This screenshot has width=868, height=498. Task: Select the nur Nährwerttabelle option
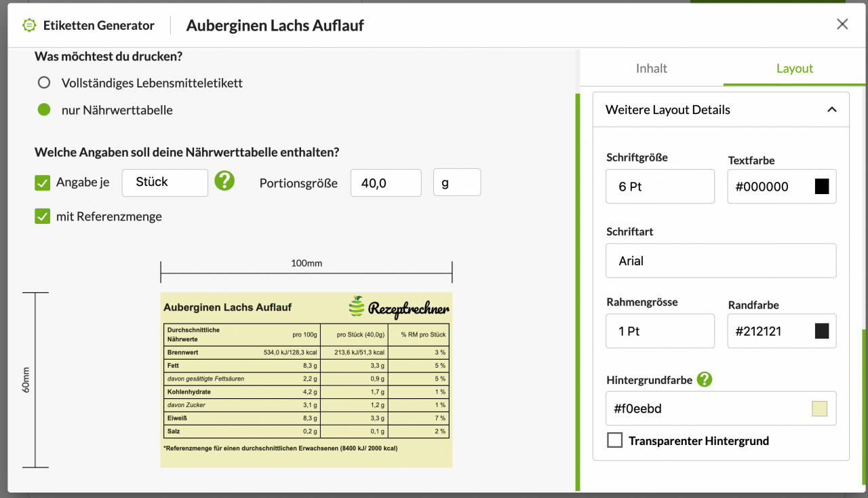(43, 109)
